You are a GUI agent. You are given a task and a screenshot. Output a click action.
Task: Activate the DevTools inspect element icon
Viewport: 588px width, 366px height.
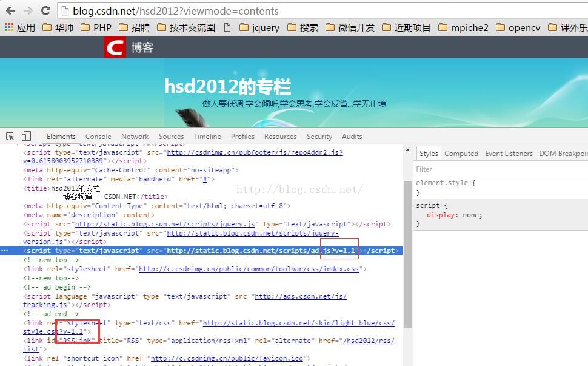click(10, 137)
